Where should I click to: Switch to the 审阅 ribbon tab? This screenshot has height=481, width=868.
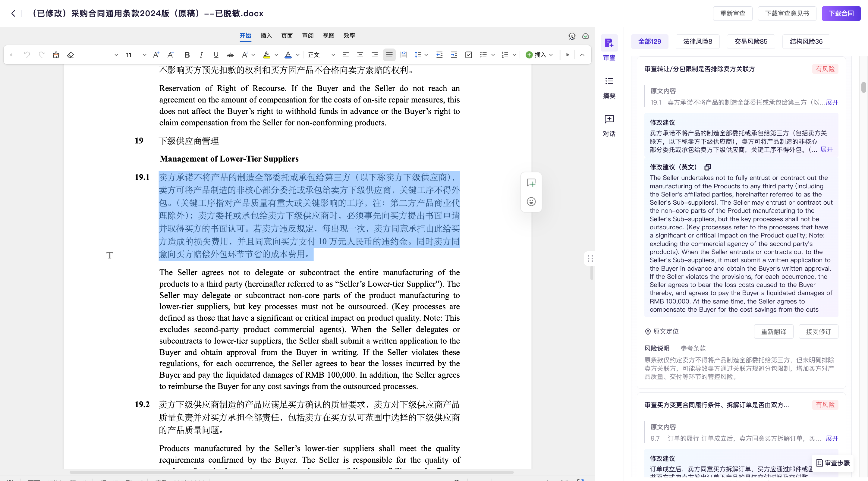click(307, 36)
